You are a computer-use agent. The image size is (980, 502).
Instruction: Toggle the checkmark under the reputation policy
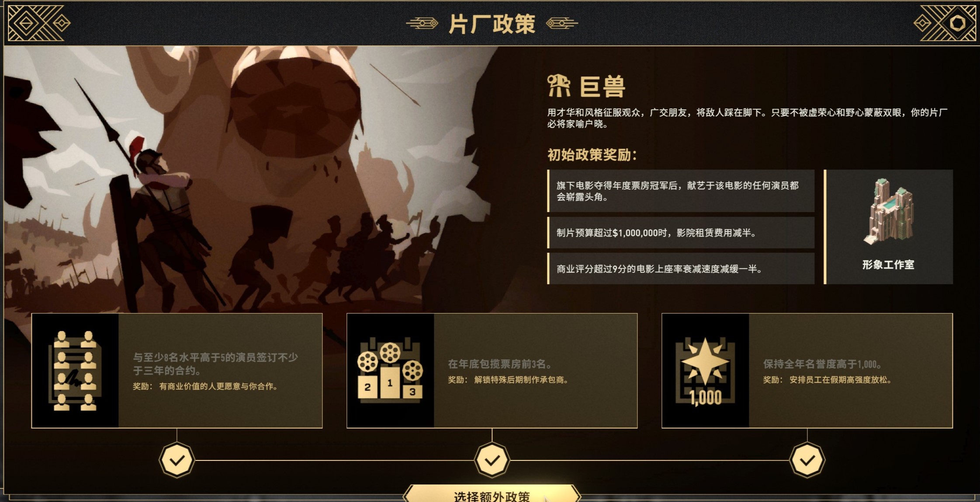(x=807, y=460)
